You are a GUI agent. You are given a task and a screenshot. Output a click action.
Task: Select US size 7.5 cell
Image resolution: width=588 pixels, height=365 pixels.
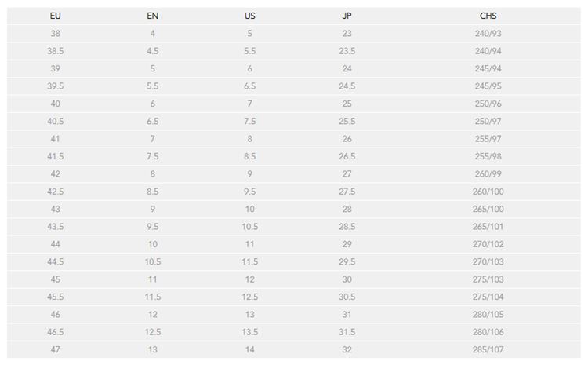[250, 122]
